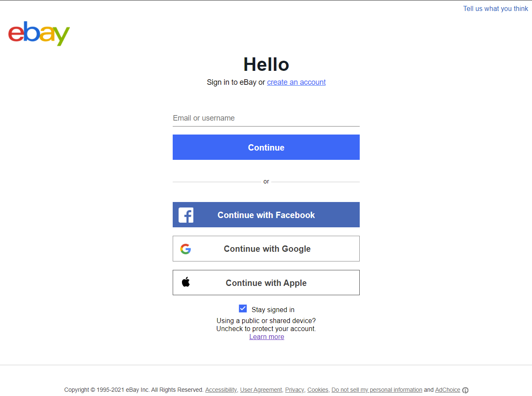Click the Google G logo icon

[185, 249]
